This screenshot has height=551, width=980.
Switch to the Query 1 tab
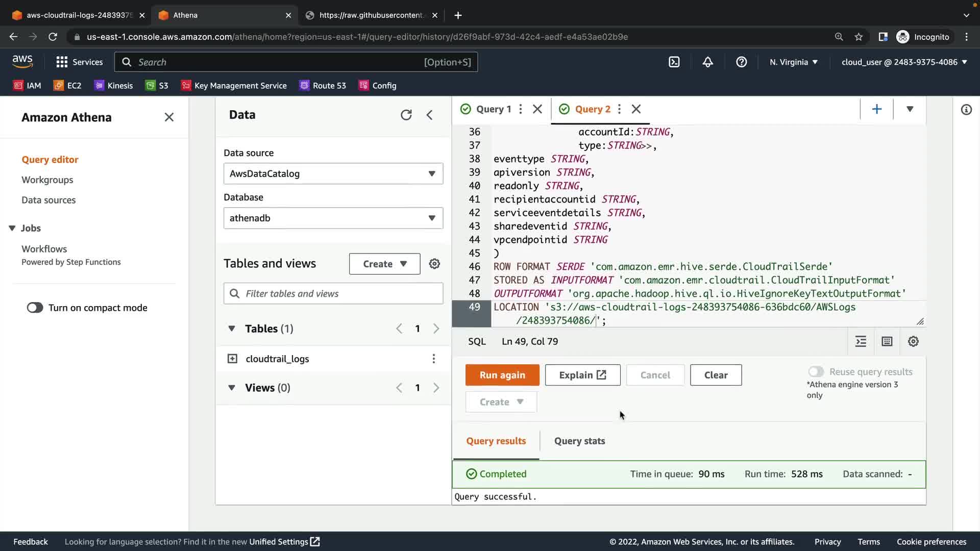(493, 109)
